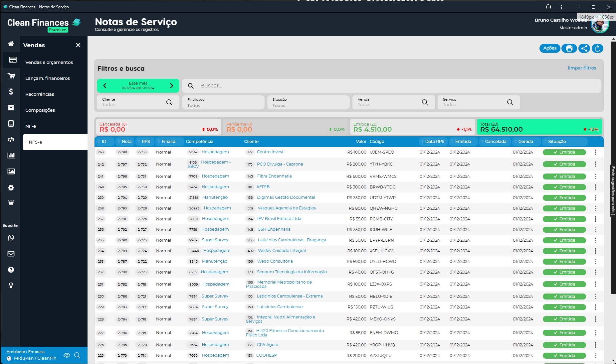Click the vertical scrollbar of the page
The height and width of the screenshot is (364, 616).
click(613, 168)
